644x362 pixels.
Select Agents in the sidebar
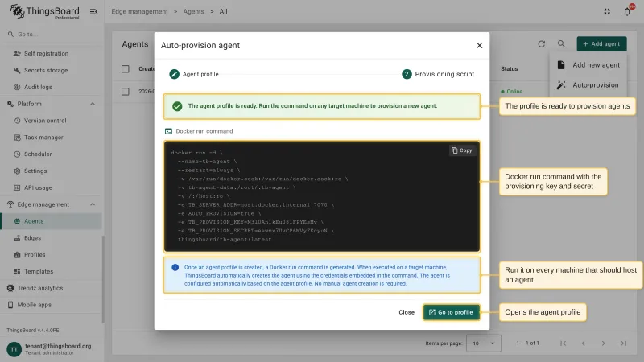point(52,221)
